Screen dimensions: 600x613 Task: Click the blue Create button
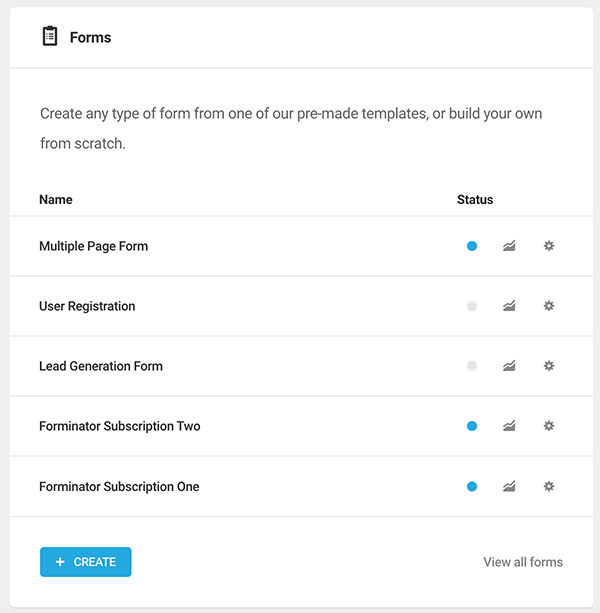pos(86,562)
